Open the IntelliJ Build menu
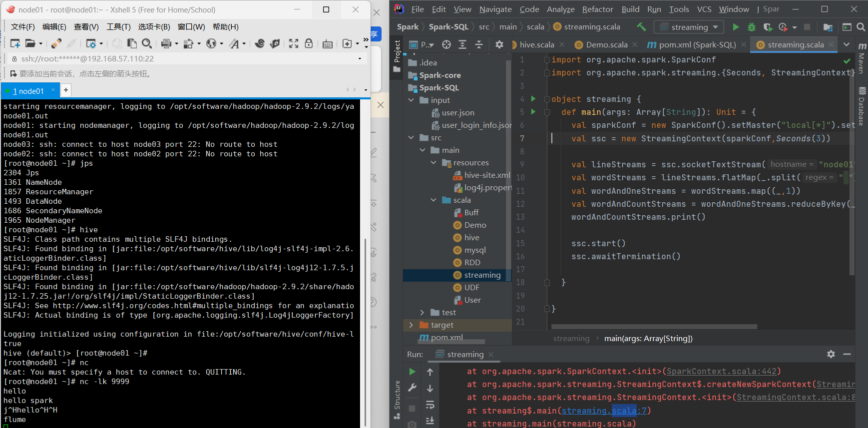The height and width of the screenshot is (428, 868). (x=630, y=9)
